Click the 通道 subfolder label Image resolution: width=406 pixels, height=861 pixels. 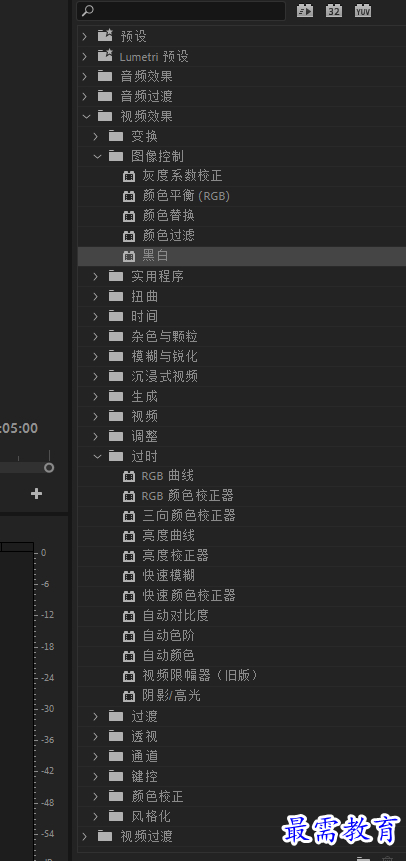144,756
